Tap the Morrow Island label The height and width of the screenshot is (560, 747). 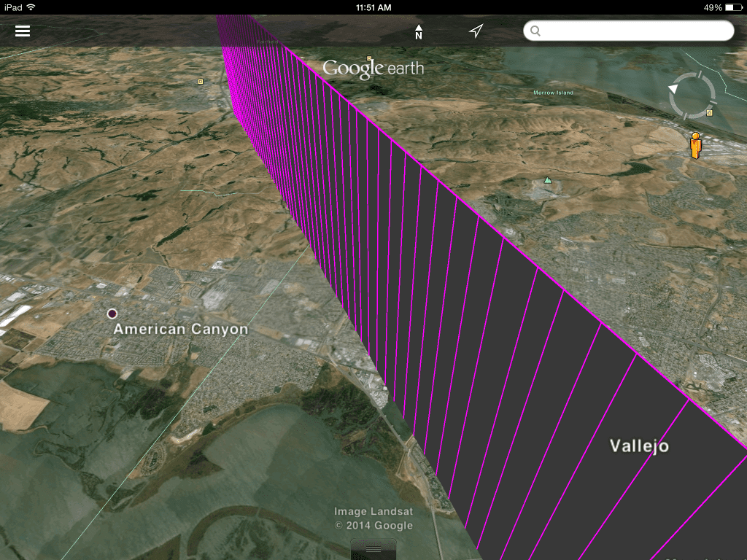click(x=553, y=93)
